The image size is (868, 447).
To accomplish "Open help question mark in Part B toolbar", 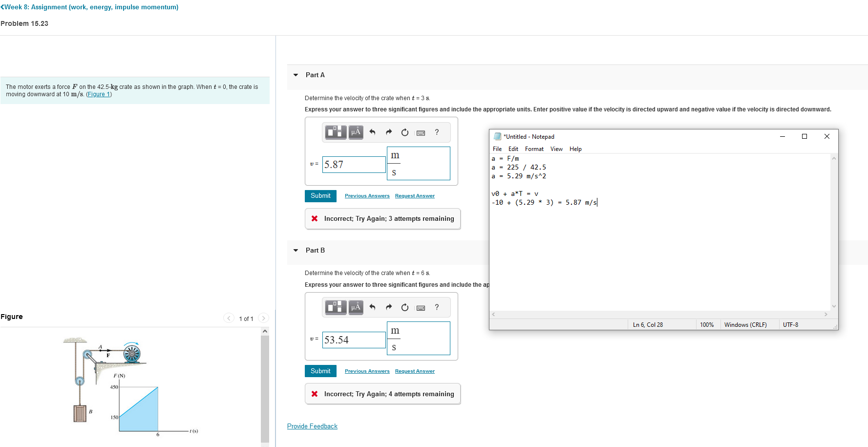I will 437,307.
